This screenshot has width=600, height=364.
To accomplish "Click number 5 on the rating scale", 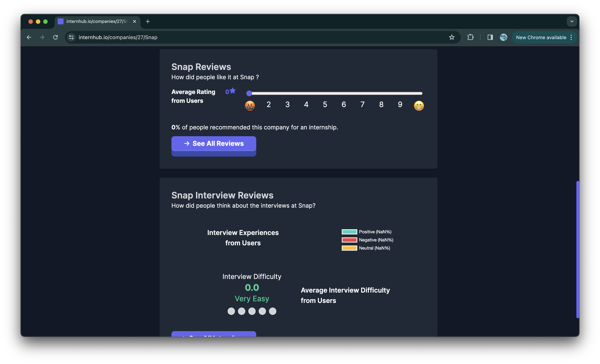I will coord(325,104).
